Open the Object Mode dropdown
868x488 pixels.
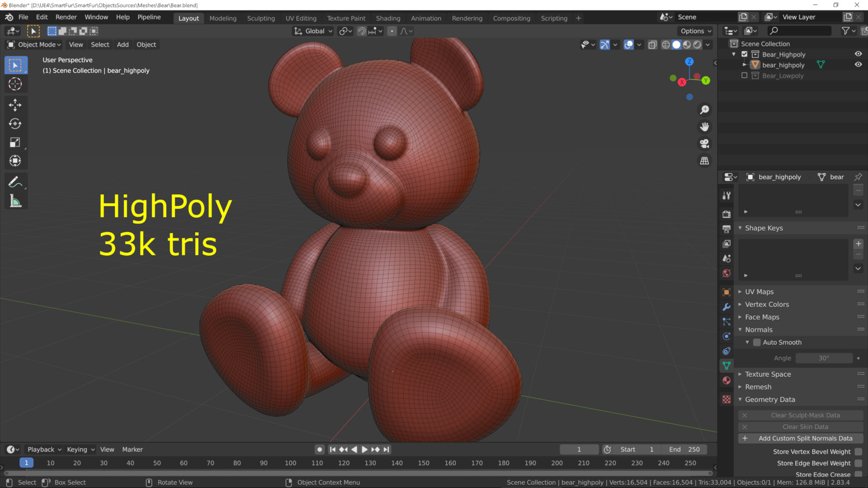pyautogui.click(x=34, y=45)
